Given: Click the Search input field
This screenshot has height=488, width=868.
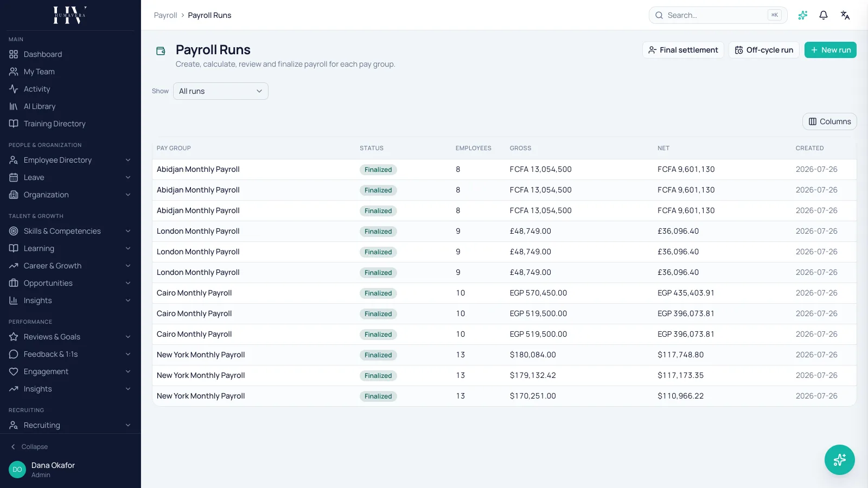Looking at the screenshot, I should coord(718,15).
